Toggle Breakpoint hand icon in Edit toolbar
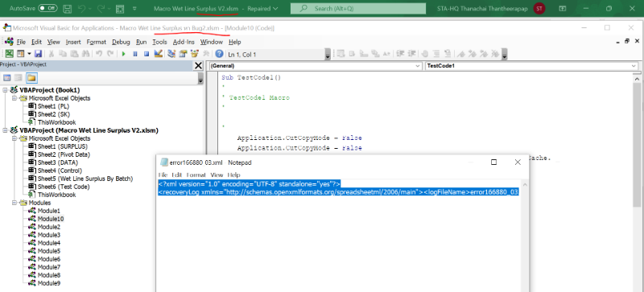This screenshot has width=644, height=292. tap(426, 54)
